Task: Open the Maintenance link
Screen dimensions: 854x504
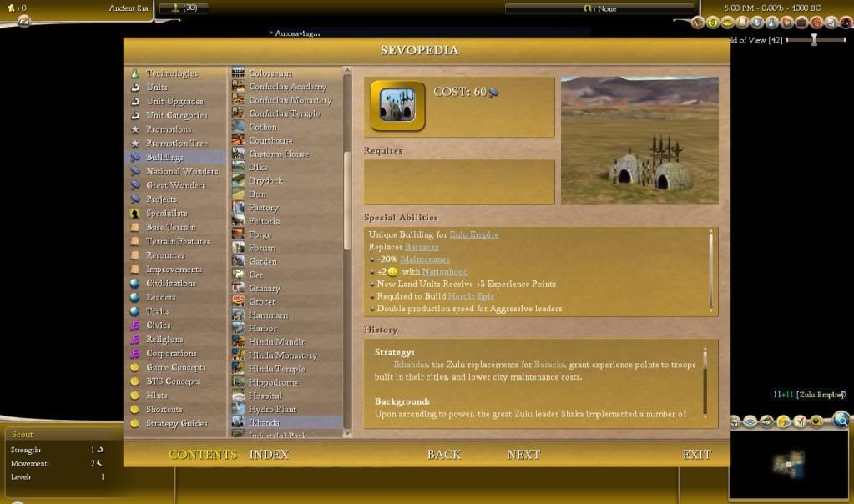Action: click(425, 260)
